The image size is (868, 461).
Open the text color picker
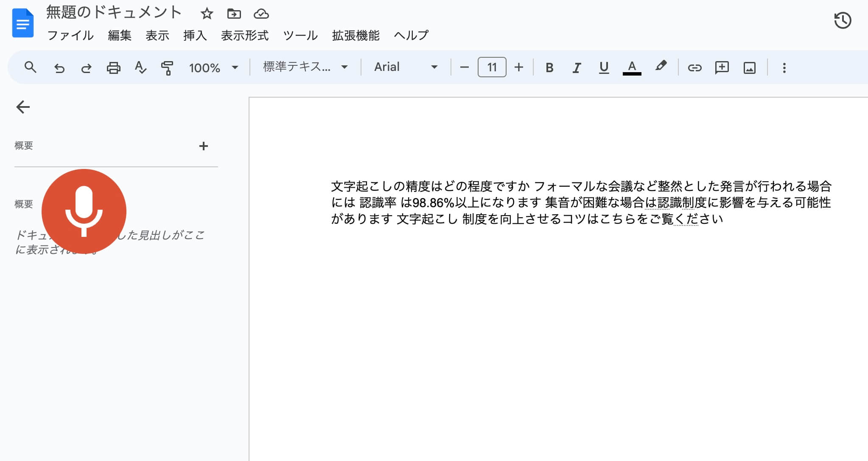click(632, 67)
